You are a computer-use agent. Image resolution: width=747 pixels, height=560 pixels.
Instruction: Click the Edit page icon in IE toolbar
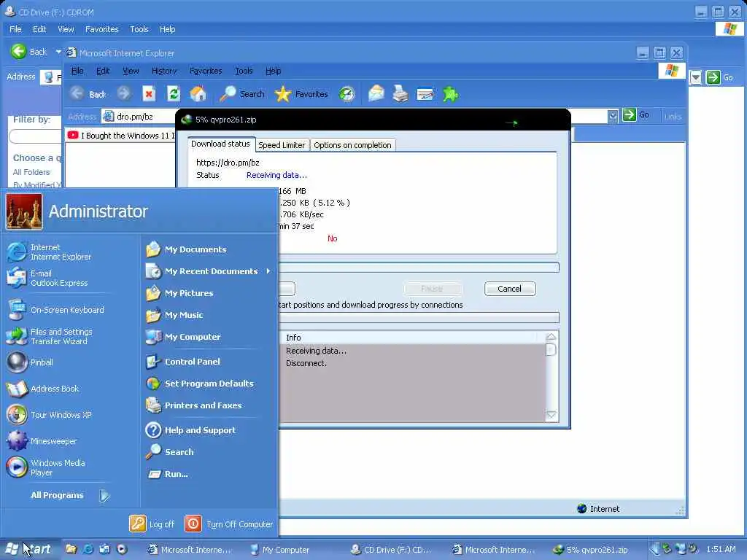pos(425,94)
